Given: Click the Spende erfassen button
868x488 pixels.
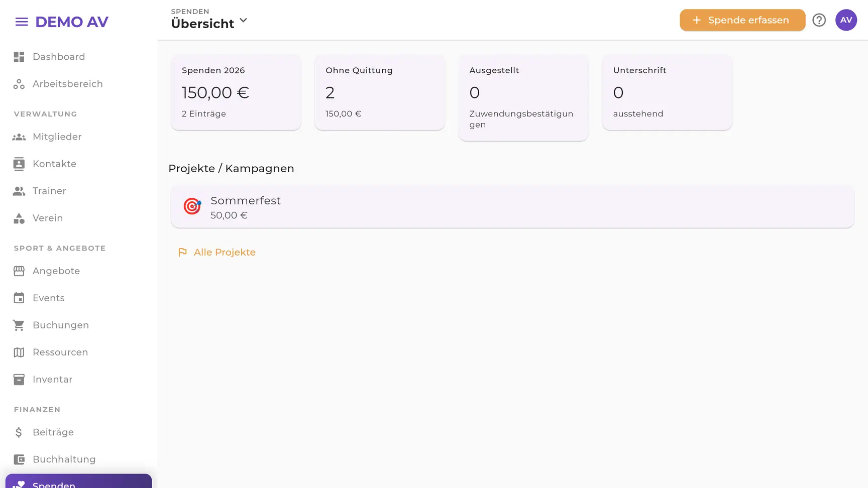Looking at the screenshot, I should coord(742,20).
